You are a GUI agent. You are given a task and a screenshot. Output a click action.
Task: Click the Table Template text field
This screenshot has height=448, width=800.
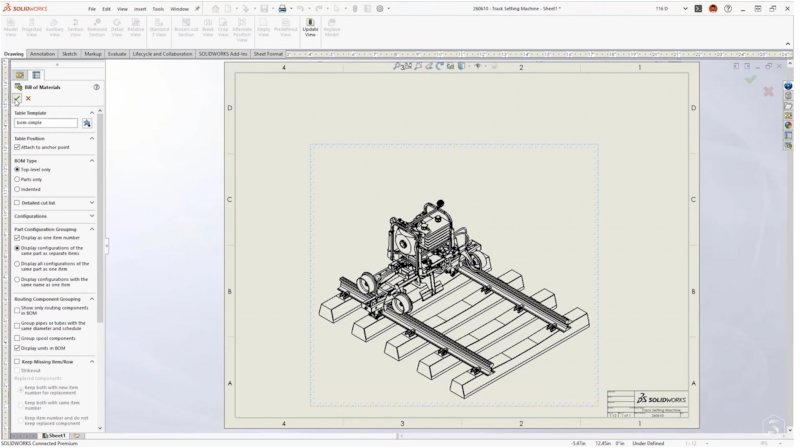pyautogui.click(x=46, y=123)
